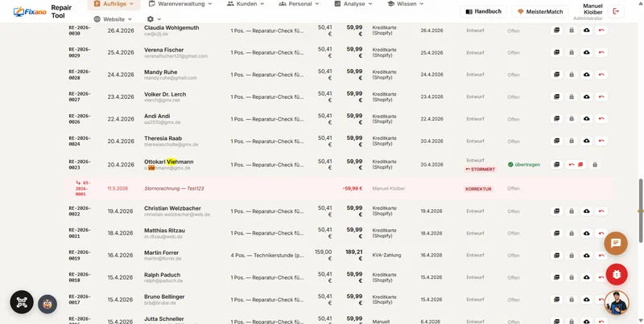Image resolution: width=644 pixels, height=324 pixels.
Task: Expand the Aufträge menu
Action: (114, 4)
